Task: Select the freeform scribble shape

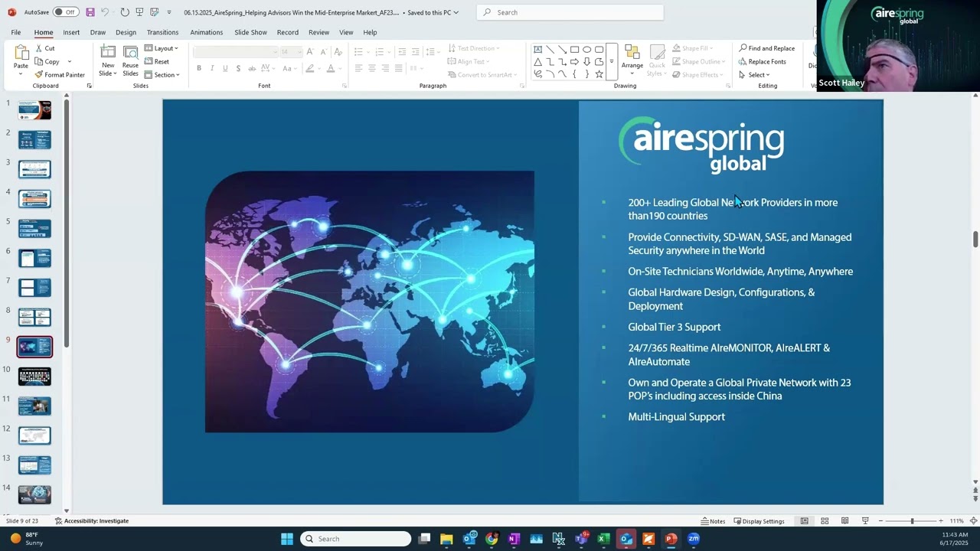Action: [537, 74]
